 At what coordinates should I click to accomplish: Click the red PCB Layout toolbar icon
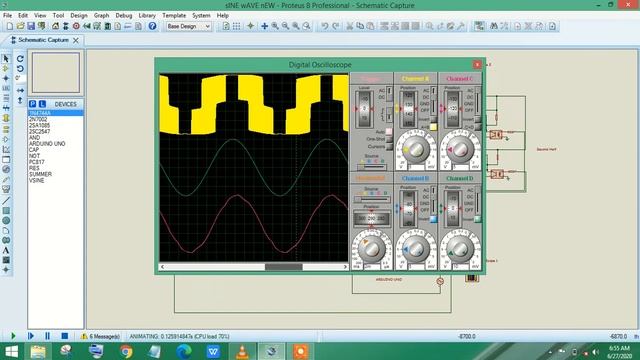coord(76,26)
